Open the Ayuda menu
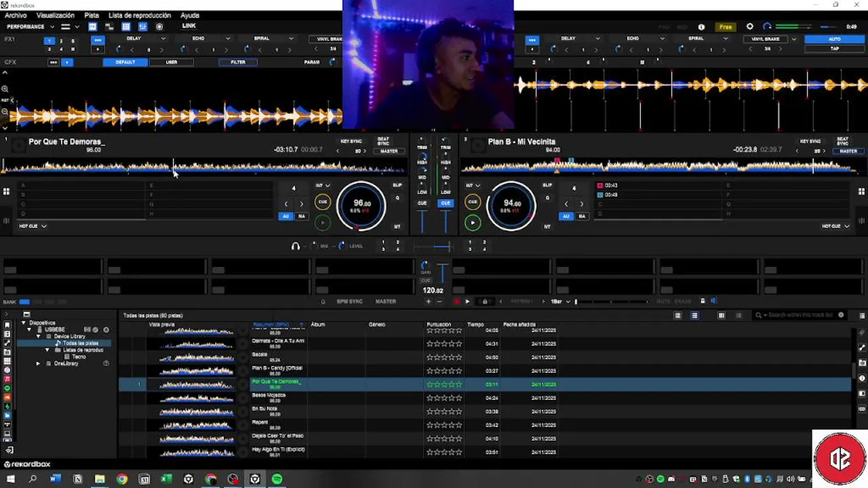 pos(190,15)
